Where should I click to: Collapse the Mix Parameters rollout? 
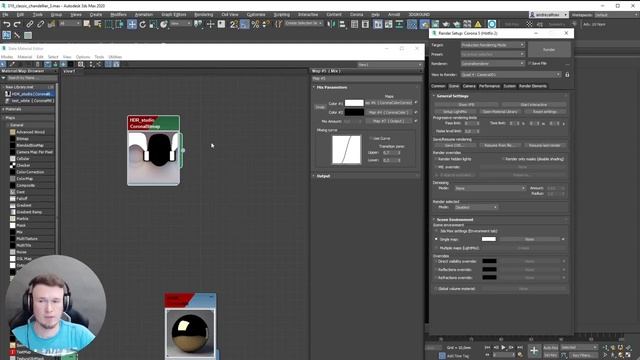coord(331,87)
